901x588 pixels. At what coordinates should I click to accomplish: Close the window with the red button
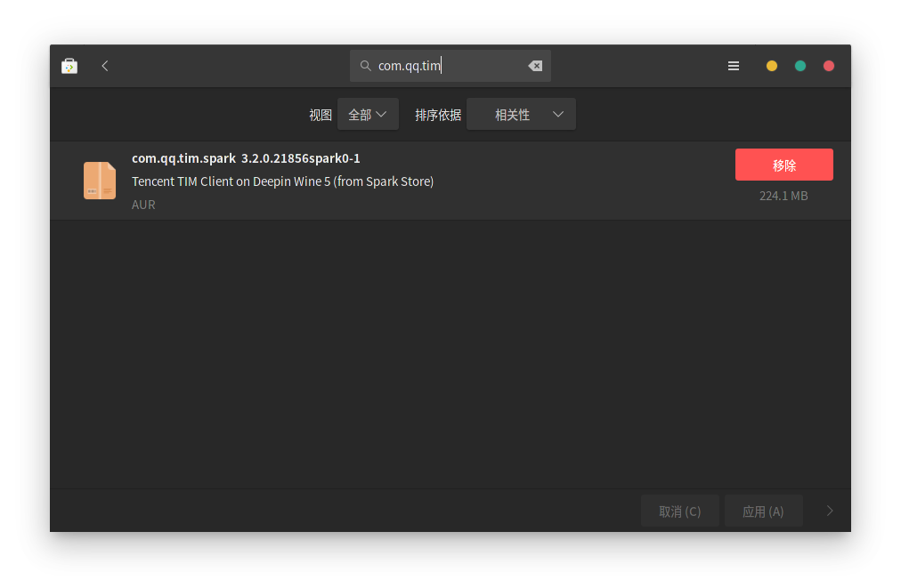point(829,66)
